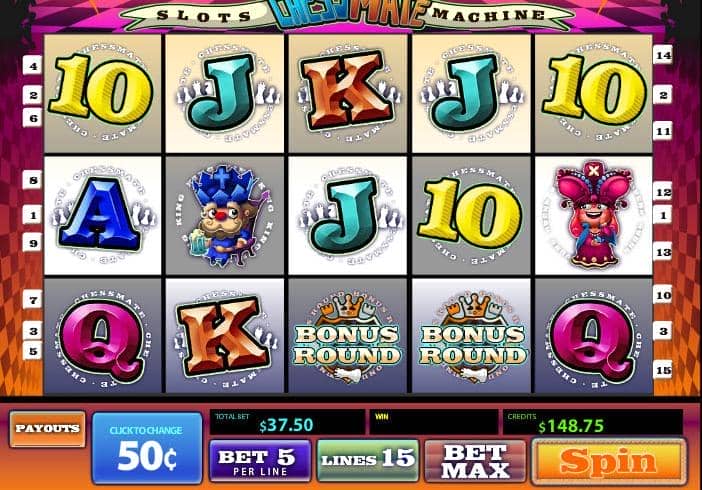
Task: Select payline marker 15 on the right side
Action: pyautogui.click(x=663, y=370)
